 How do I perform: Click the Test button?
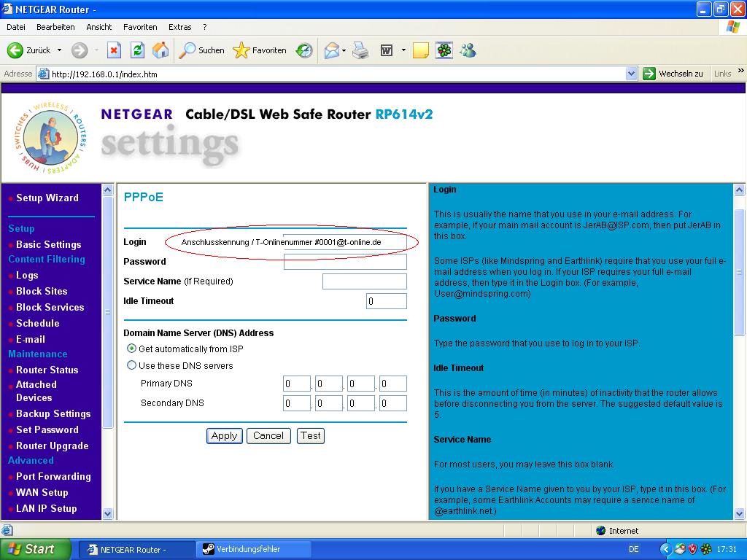(311, 436)
